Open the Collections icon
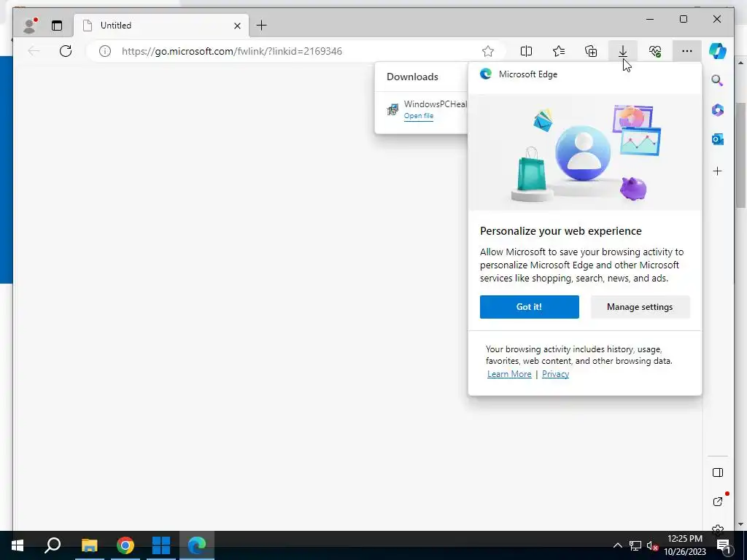This screenshot has height=560, width=747. coord(591,51)
